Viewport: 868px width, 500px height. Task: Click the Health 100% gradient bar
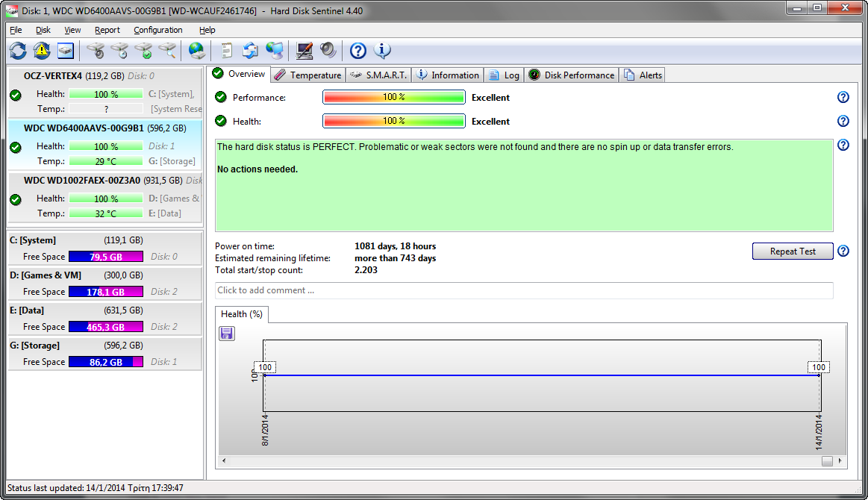coord(393,121)
